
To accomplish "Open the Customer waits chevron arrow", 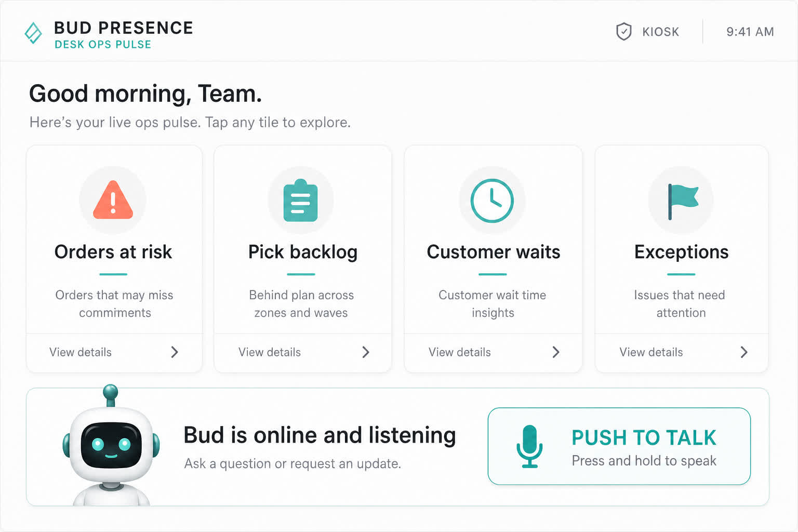I will pyautogui.click(x=556, y=352).
